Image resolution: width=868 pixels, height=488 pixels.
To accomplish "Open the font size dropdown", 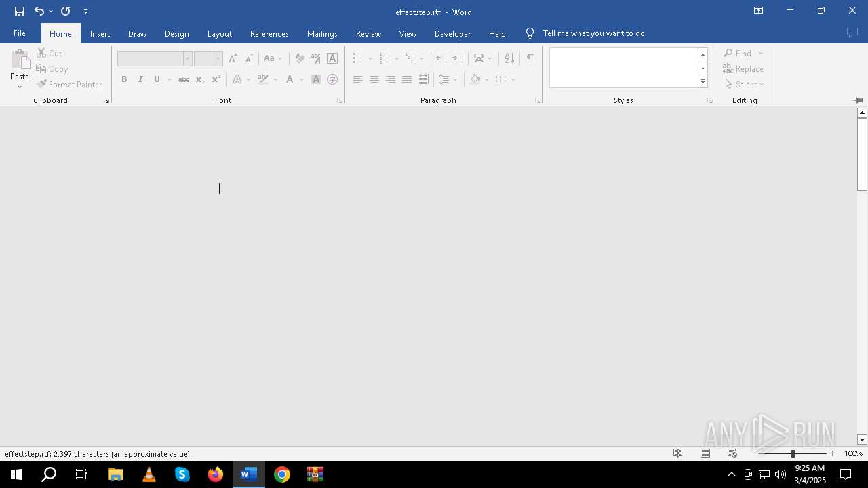I will [x=218, y=58].
